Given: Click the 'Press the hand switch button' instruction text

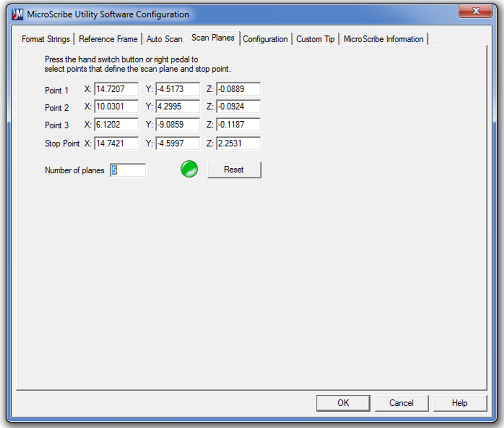Looking at the screenshot, I should point(138,64).
